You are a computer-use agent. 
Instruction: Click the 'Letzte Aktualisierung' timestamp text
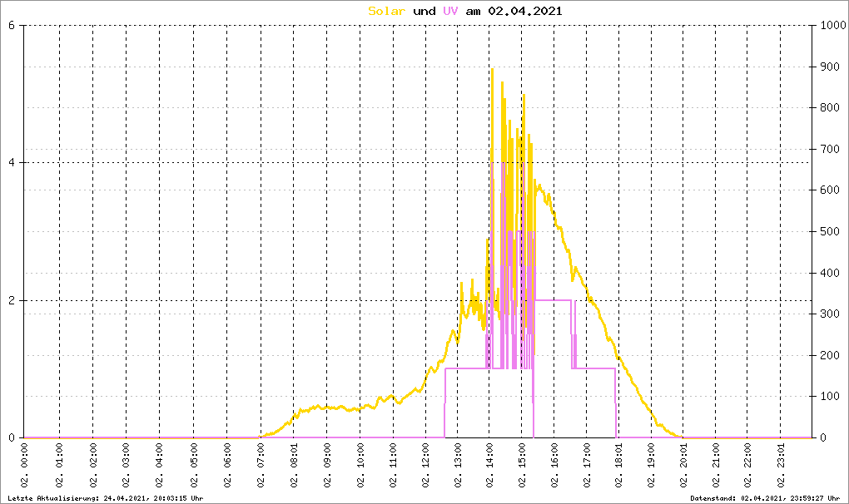106,498
